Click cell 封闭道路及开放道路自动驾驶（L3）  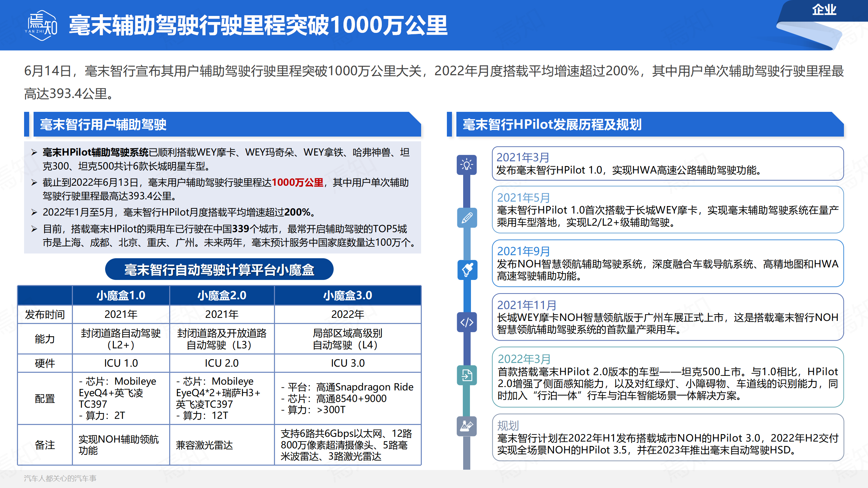click(222, 339)
